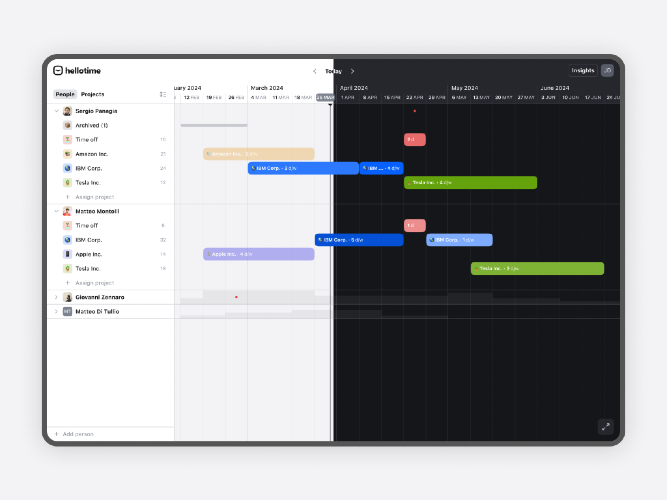The image size is (667, 500).
Task: Click the 12 FEB week header
Action: [191, 97]
